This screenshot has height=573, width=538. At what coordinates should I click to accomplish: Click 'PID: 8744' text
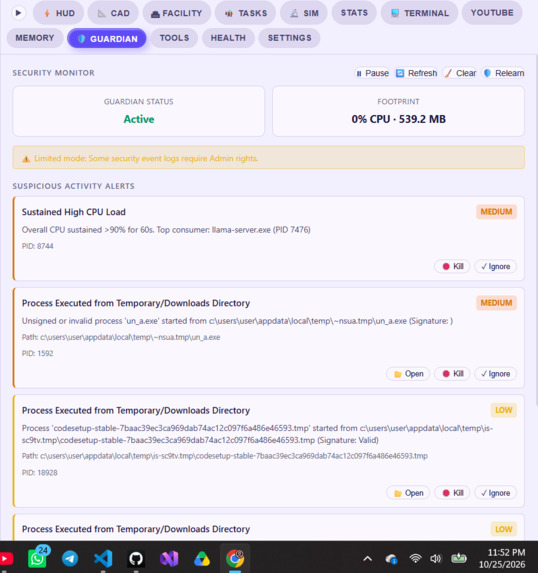38,246
